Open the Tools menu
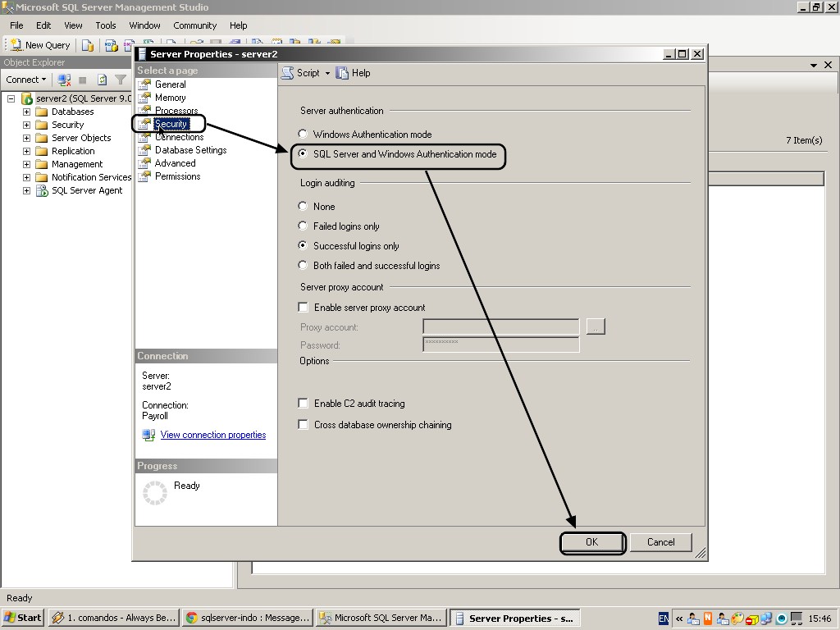Viewport: 840px width, 630px height. click(106, 25)
